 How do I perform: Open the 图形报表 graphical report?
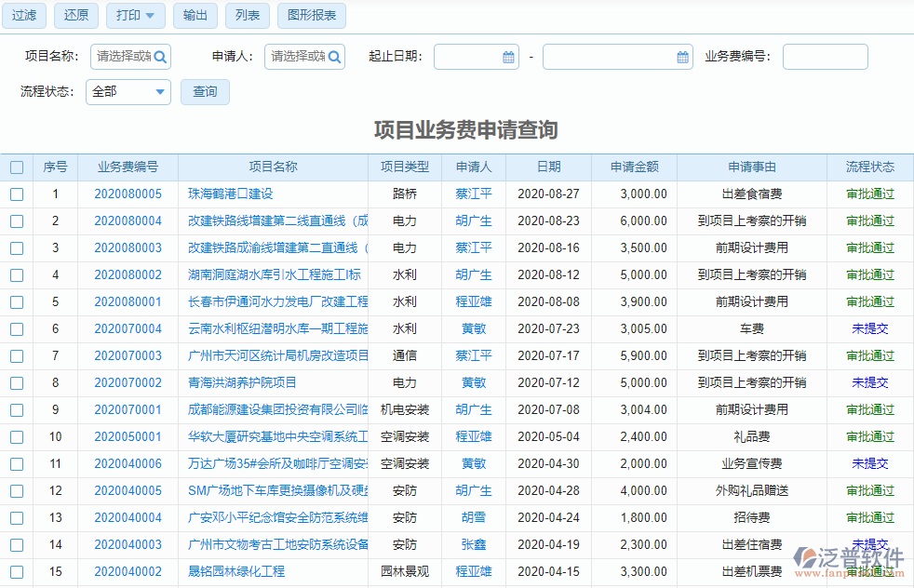click(x=311, y=16)
